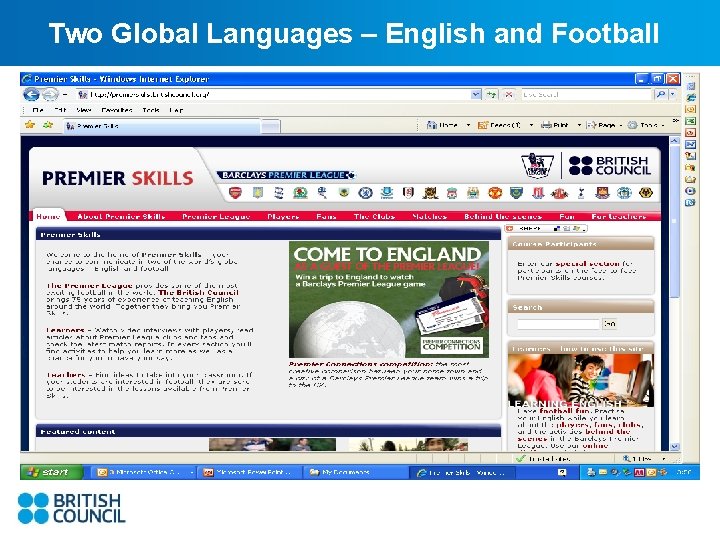Open the search provider dropdown arrow

coord(672,95)
